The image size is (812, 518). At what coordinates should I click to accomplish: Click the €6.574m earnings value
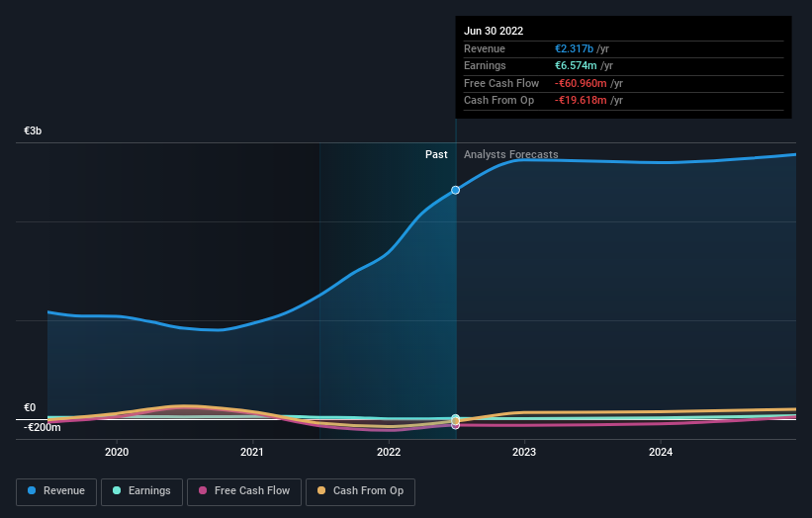pos(576,65)
